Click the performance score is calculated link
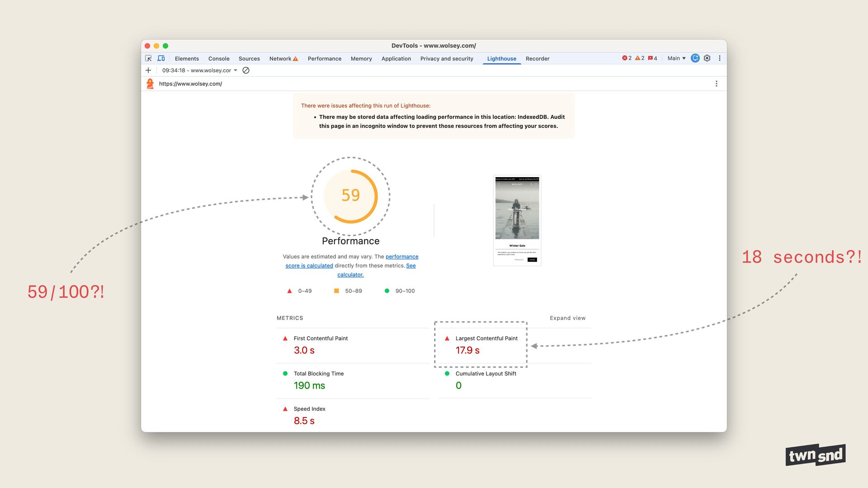The image size is (868, 488). [x=309, y=266]
